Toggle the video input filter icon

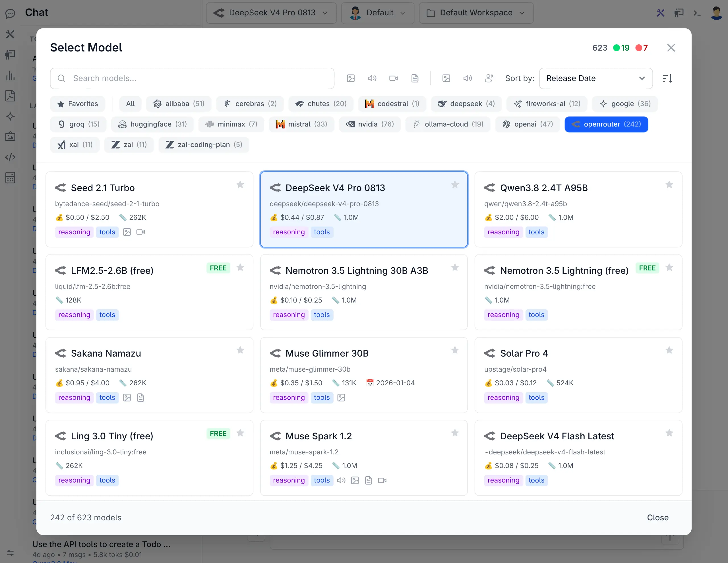tap(393, 78)
